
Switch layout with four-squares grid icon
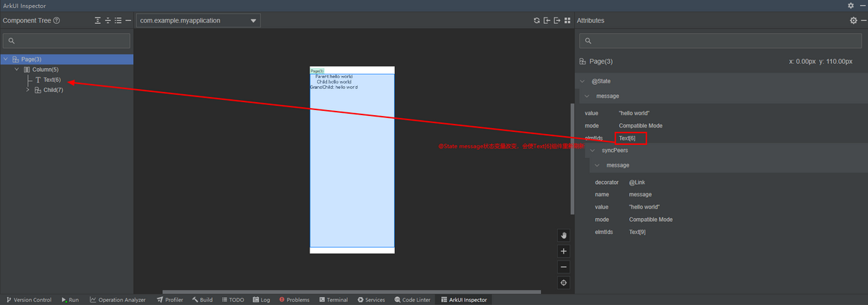point(568,20)
